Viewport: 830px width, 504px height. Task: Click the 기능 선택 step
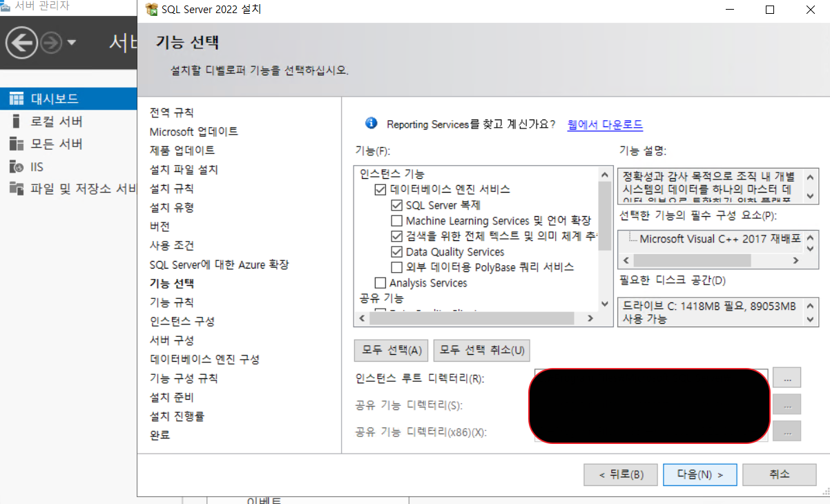[172, 283]
